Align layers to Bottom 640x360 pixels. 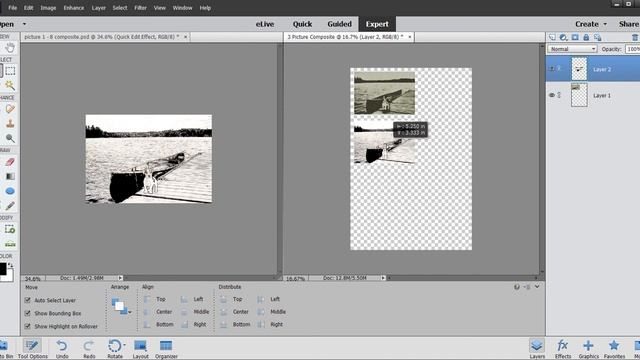pos(159,324)
